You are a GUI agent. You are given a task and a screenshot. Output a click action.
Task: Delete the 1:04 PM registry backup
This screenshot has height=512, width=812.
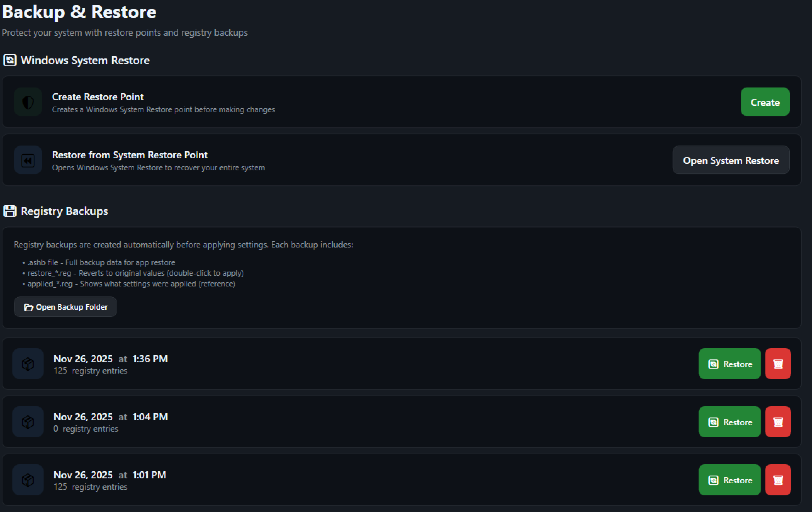pos(778,422)
